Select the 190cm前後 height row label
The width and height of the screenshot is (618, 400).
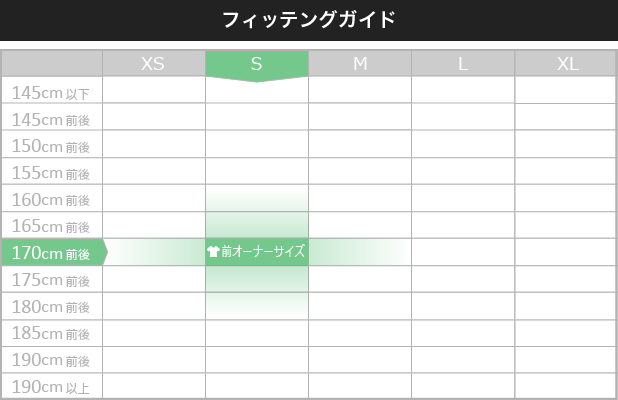52,360
